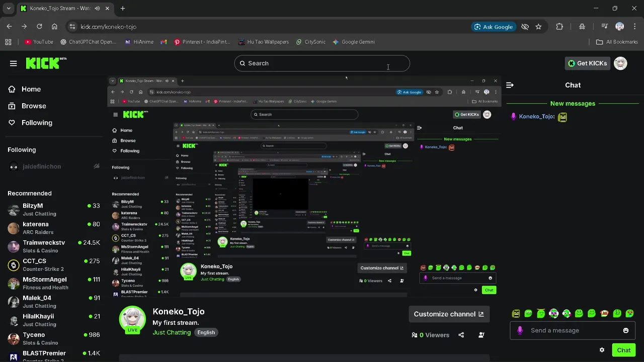644x362 pixels.
Task: Share the stream
Action: 461,335
